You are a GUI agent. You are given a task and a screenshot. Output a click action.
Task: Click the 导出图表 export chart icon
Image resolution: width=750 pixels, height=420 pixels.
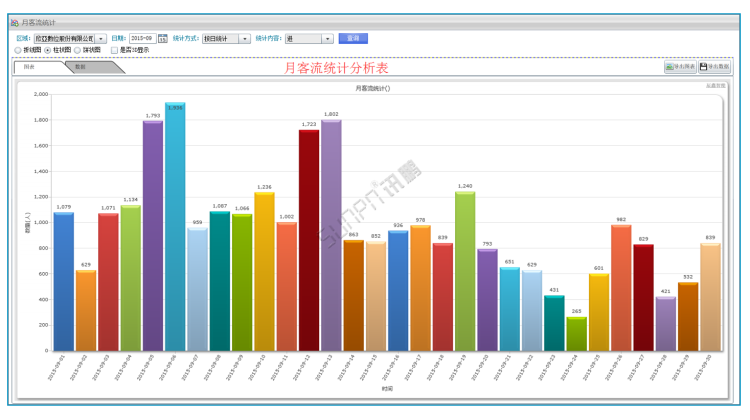tap(669, 67)
